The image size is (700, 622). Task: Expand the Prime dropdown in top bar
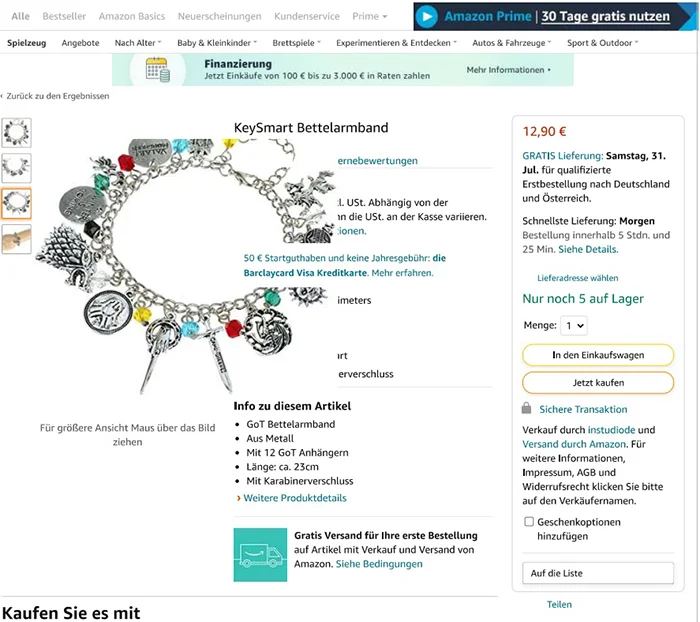click(370, 17)
